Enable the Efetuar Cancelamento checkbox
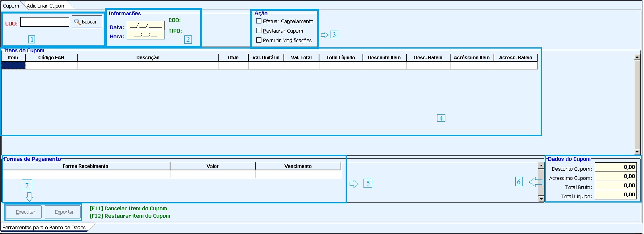The width and height of the screenshot is (644, 234). click(x=259, y=21)
